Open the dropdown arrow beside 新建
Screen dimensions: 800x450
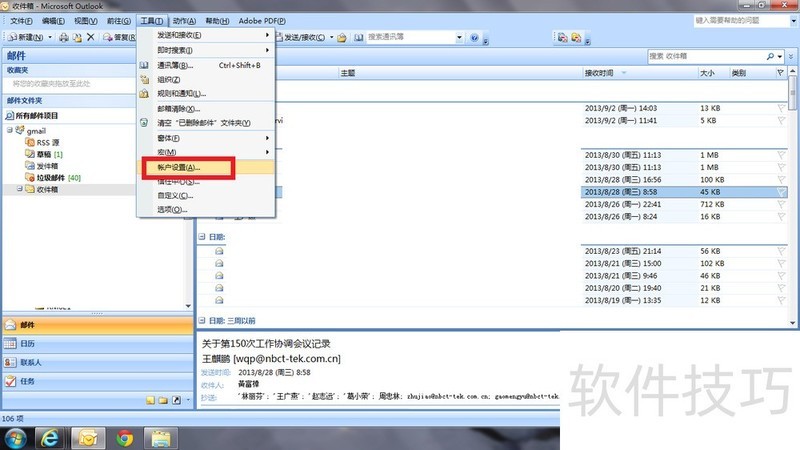pos(50,37)
